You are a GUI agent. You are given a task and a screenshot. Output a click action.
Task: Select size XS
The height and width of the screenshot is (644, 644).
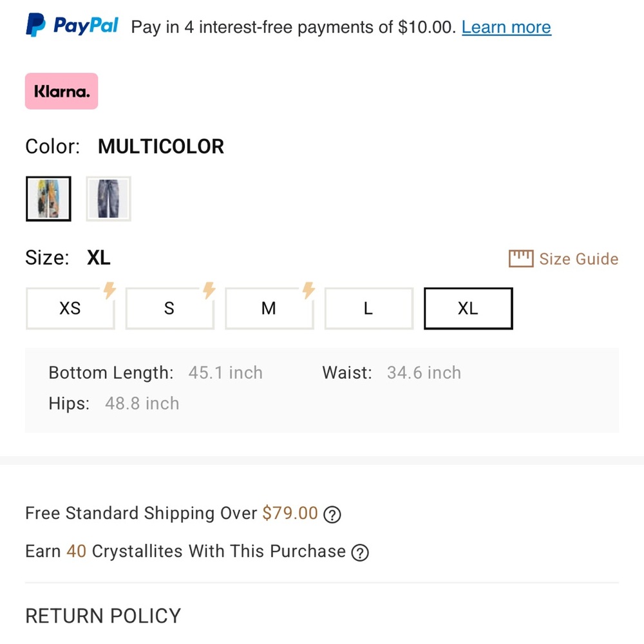tap(70, 308)
